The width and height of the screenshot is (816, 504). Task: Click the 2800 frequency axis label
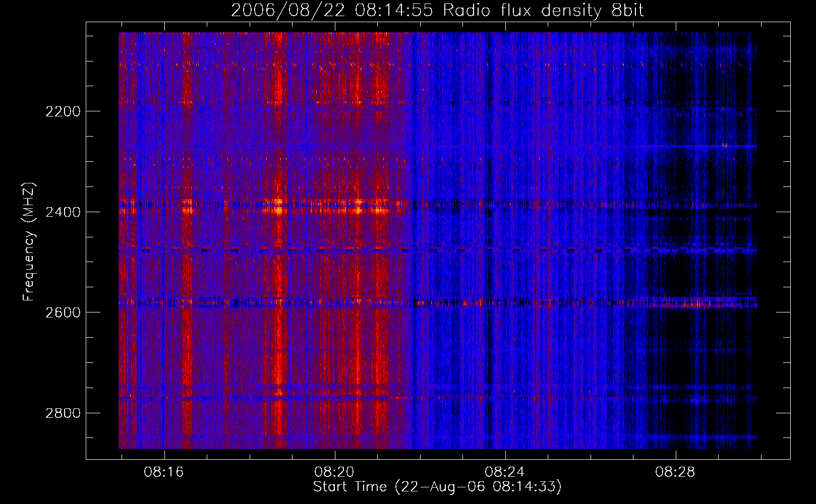(63, 413)
